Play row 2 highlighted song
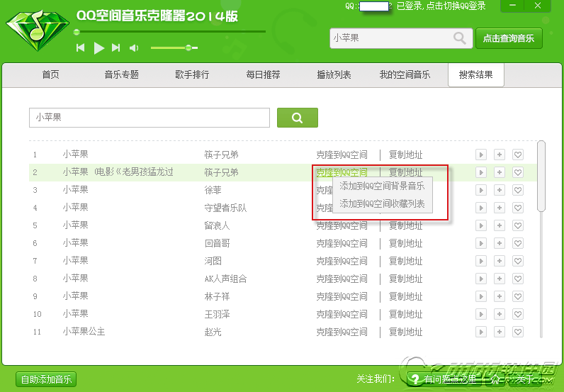Screen dimensions: 564x392 (x=481, y=172)
